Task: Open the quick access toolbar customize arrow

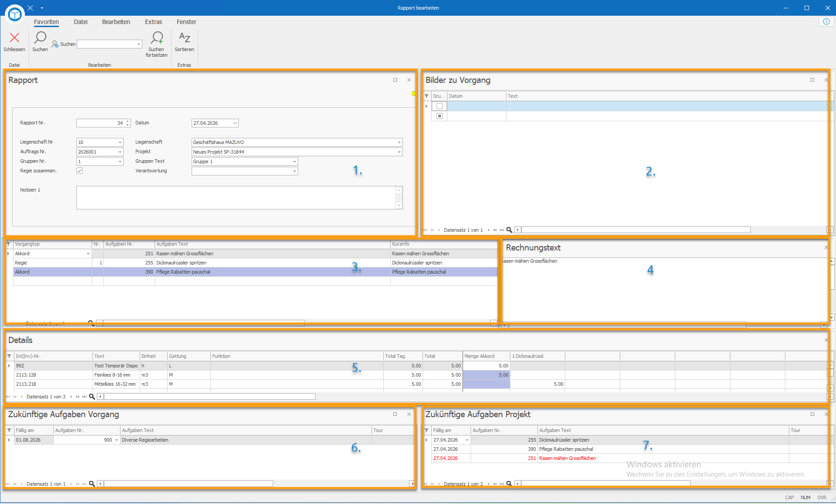Action: (x=42, y=8)
